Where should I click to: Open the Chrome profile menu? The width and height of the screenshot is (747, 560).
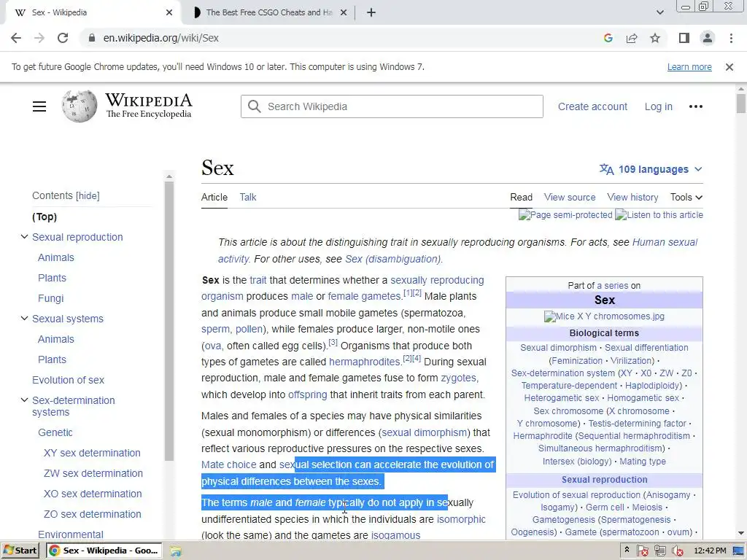708,38
